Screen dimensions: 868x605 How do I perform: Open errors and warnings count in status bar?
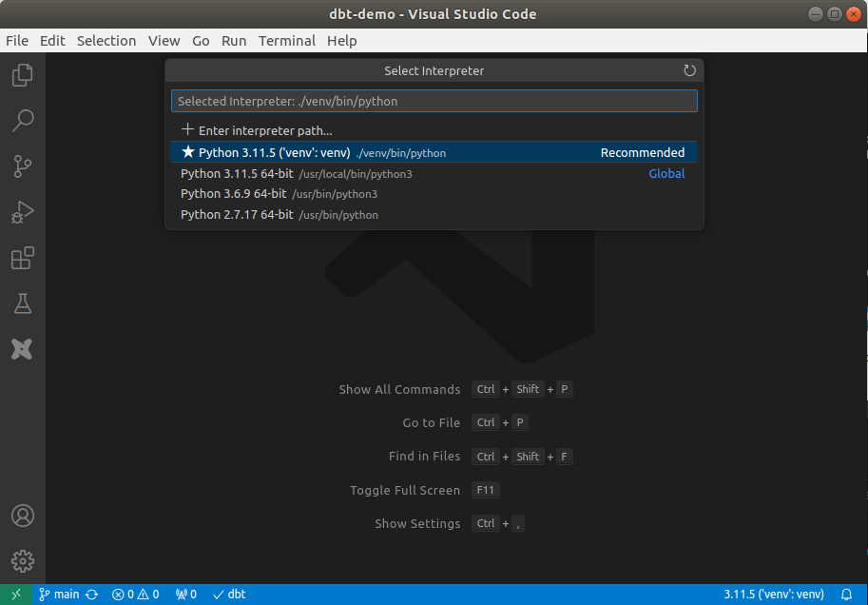[136, 595]
